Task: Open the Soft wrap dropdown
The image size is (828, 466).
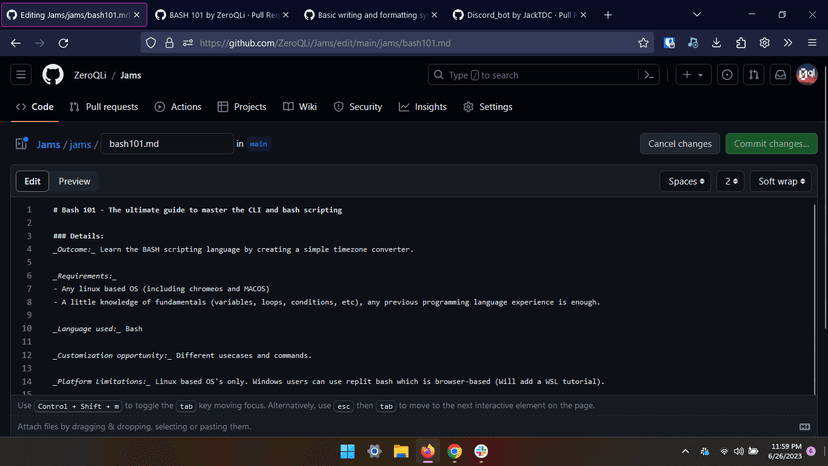Action: click(780, 181)
